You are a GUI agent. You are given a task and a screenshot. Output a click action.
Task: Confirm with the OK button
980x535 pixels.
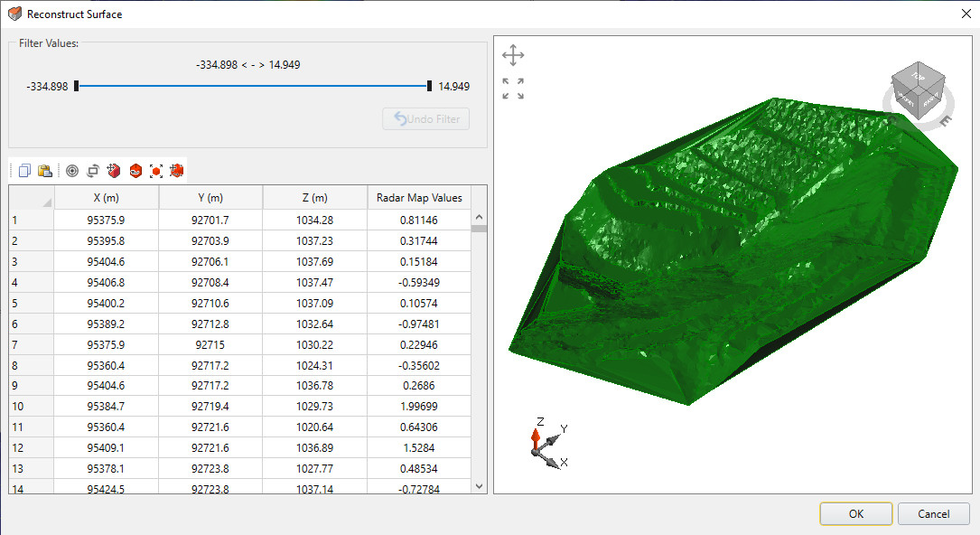(855, 513)
